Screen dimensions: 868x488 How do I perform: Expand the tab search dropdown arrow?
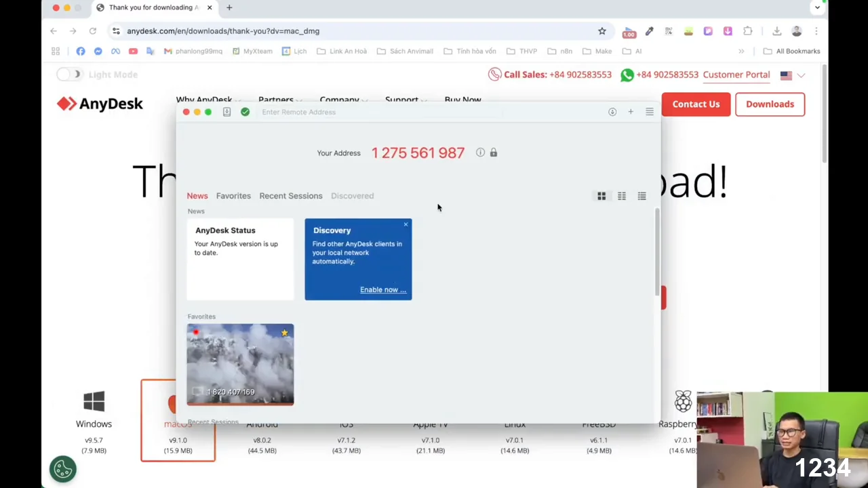[x=818, y=7]
